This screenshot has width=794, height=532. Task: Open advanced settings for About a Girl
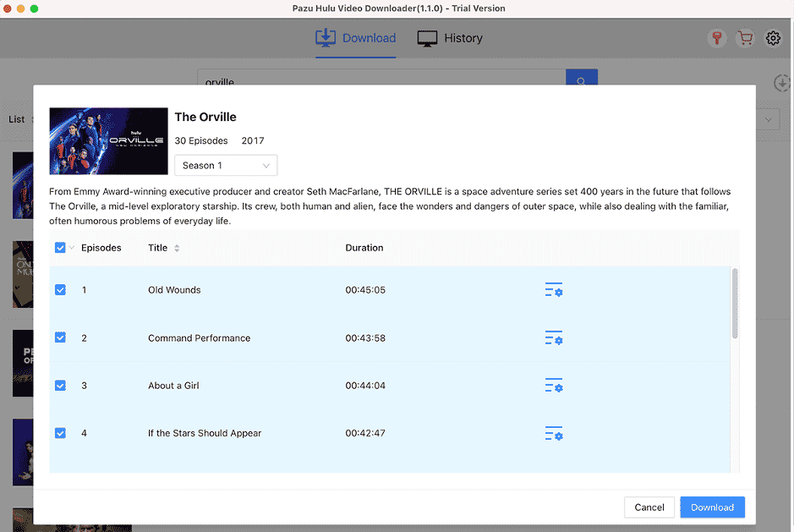(x=554, y=386)
